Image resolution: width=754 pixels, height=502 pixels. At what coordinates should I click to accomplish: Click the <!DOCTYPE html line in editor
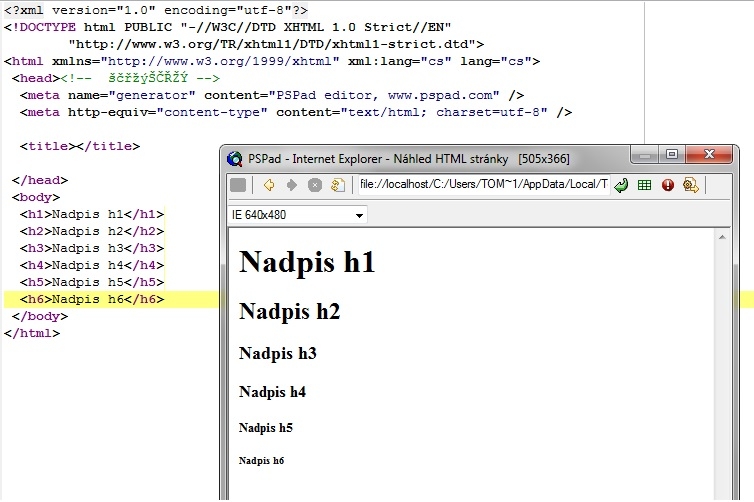coord(227,27)
